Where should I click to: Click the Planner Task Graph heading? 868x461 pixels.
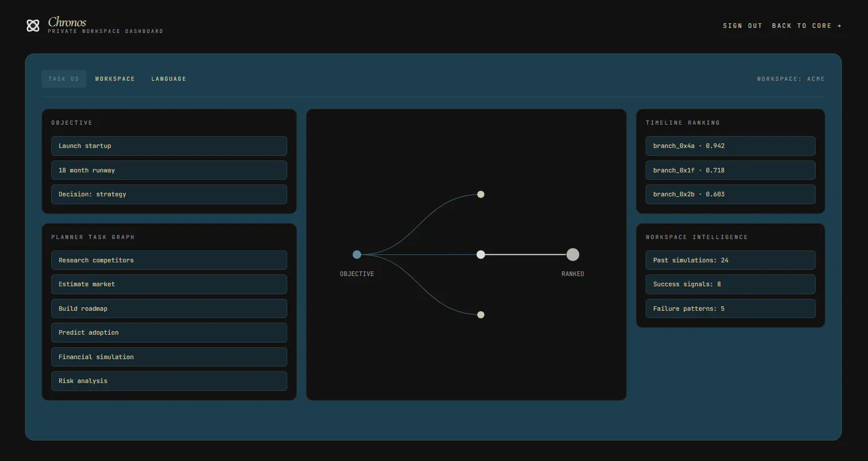(x=93, y=237)
